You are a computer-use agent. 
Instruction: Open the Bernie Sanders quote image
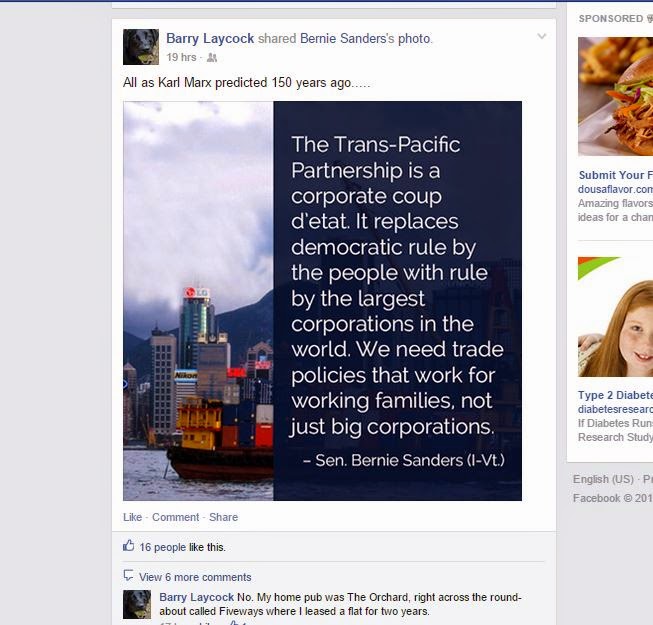[x=322, y=301]
